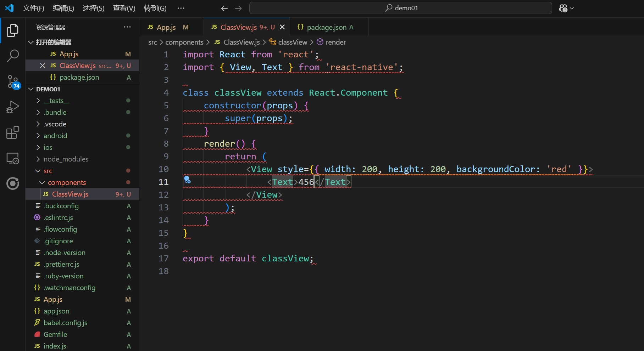
Task: Go back with the left arrow
Action: tap(224, 8)
